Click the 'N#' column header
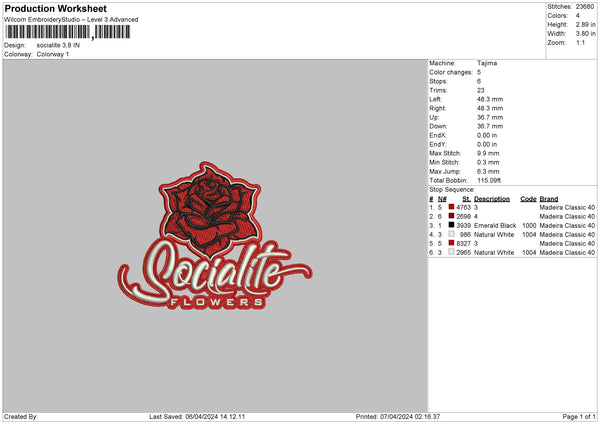The image size is (600, 424). tap(442, 199)
